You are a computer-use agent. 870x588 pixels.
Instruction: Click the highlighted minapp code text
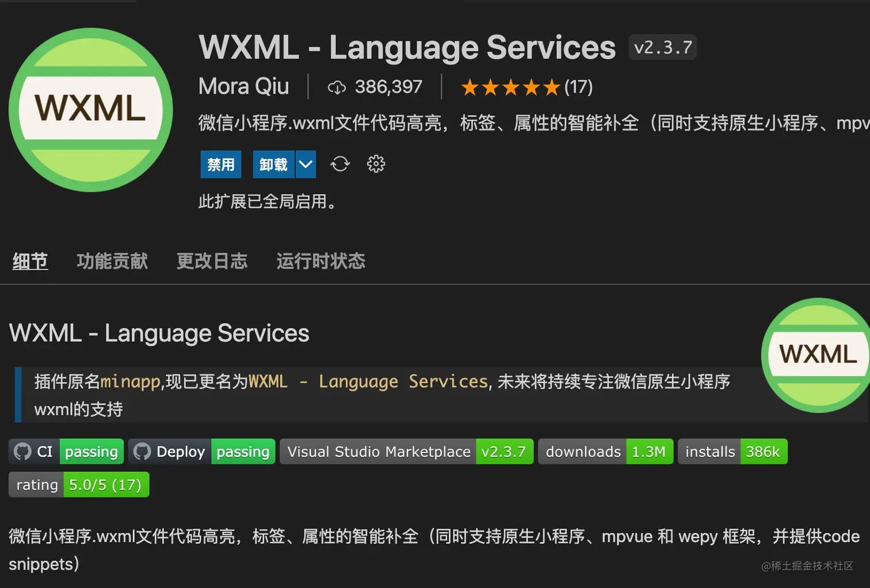point(130,381)
